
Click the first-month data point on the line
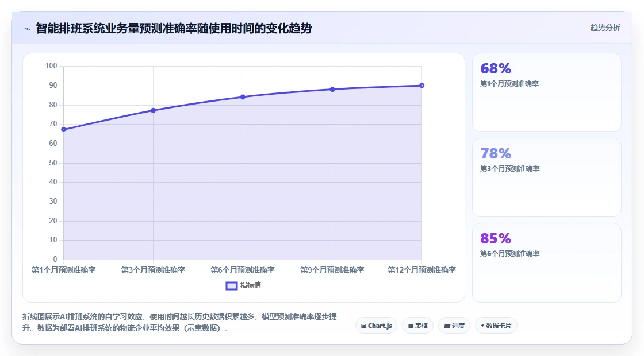64,130
